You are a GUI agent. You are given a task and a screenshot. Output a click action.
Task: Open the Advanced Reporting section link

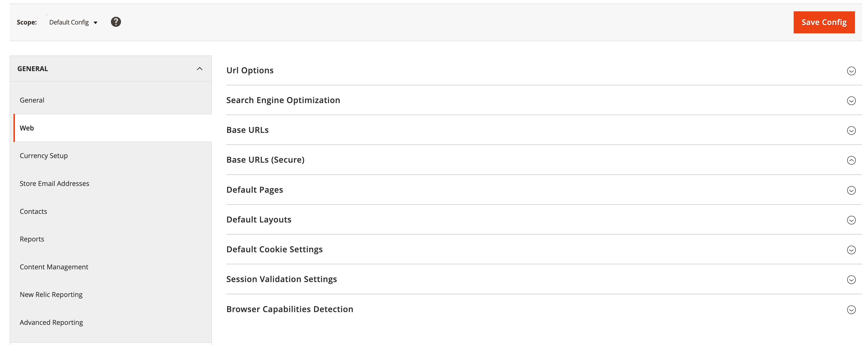click(51, 322)
